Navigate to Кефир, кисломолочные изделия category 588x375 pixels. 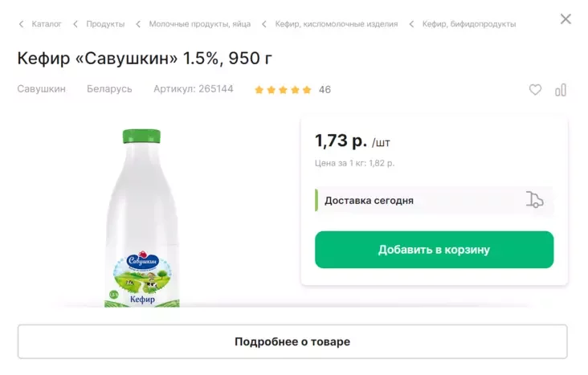337,24
